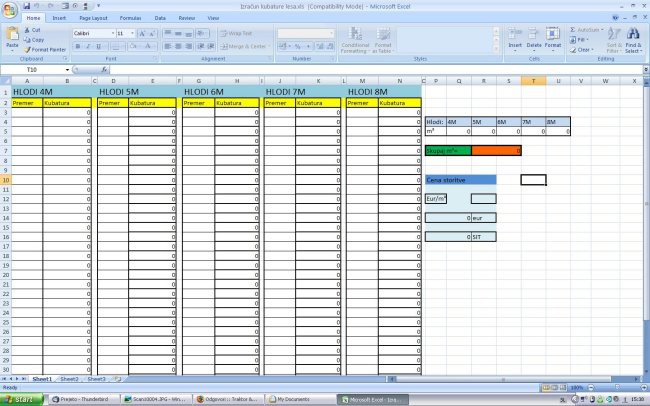This screenshot has width=650, height=406.
Task: Click the Insert cells icon
Action: [x=515, y=36]
